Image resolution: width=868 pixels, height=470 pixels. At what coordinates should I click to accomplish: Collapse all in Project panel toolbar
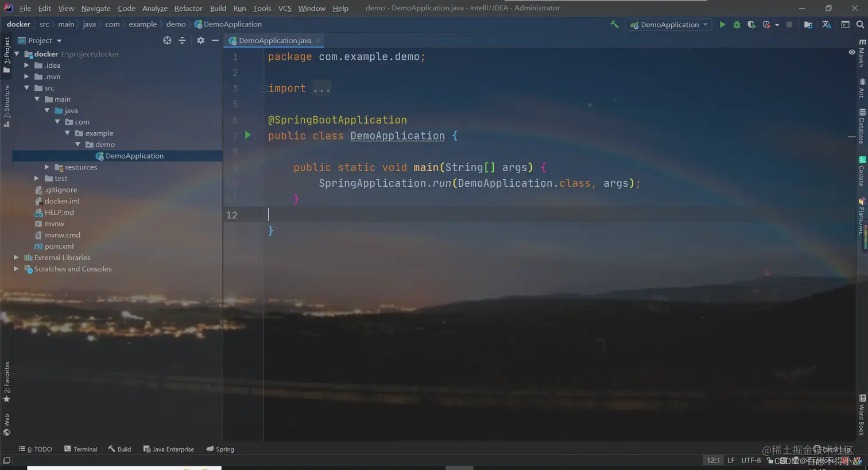tap(182, 40)
